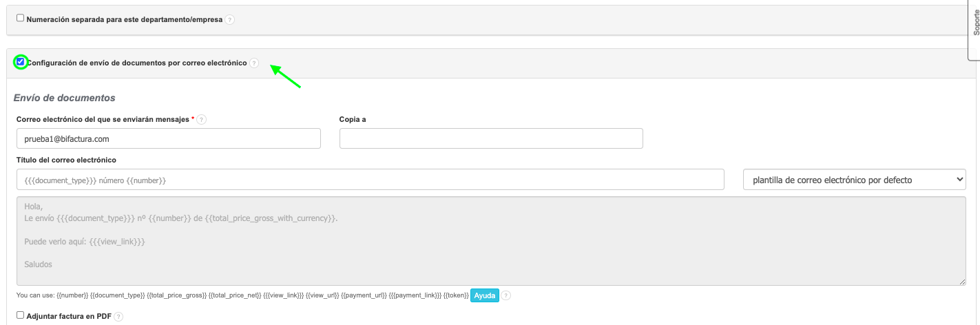Image resolution: width=980 pixels, height=325 pixels.
Task: Open the plantilla de correo electrónico dropdown
Action: pos(854,180)
